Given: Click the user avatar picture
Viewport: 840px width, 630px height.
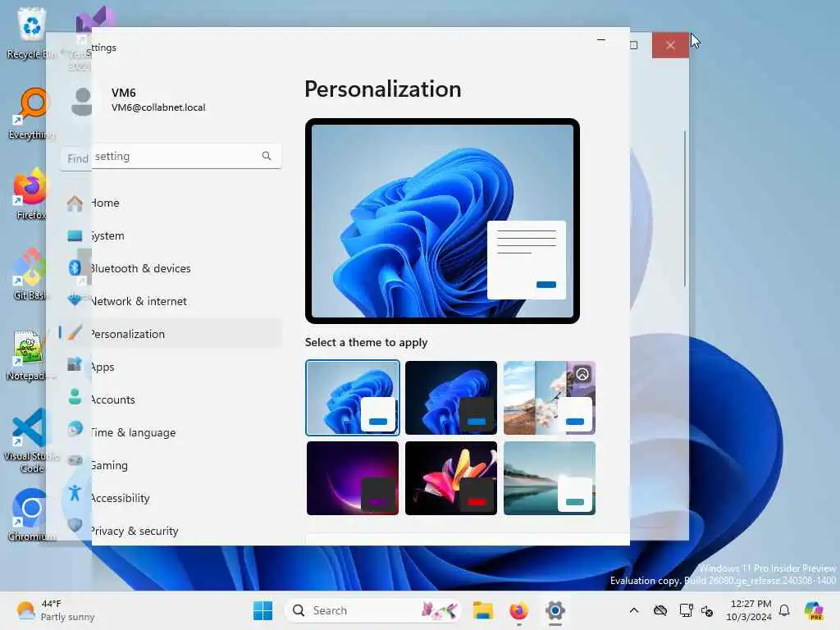Looking at the screenshot, I should click(81, 101).
